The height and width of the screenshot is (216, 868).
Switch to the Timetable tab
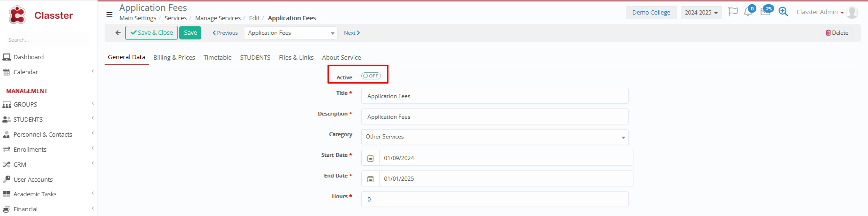pos(217,57)
